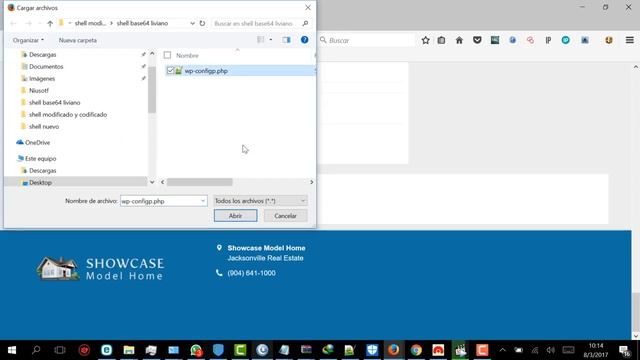Screen dimensions: 640x360
Task: Click Abrir button
Action: [x=236, y=216]
